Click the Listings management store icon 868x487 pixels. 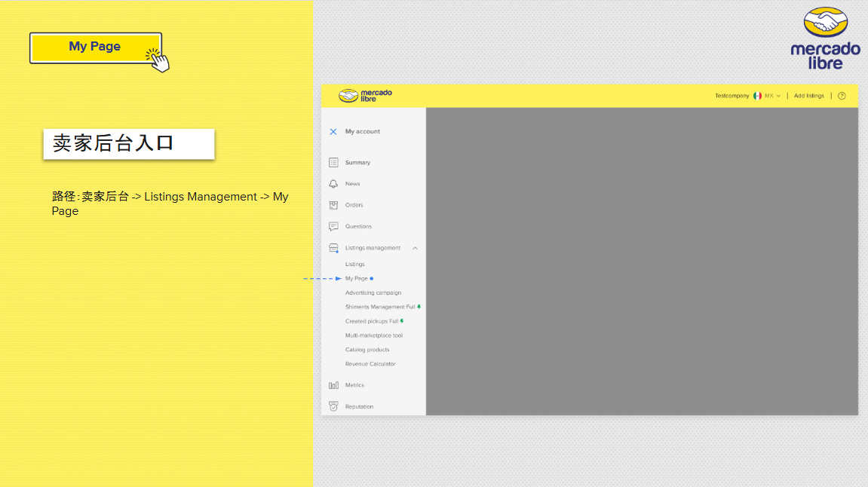click(333, 248)
